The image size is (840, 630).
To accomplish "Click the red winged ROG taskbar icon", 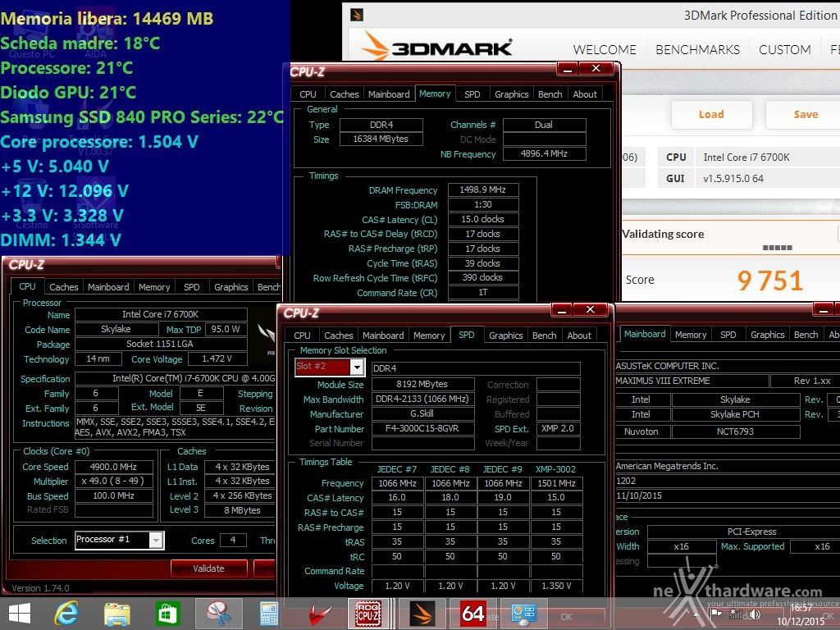I will pos(320,614).
